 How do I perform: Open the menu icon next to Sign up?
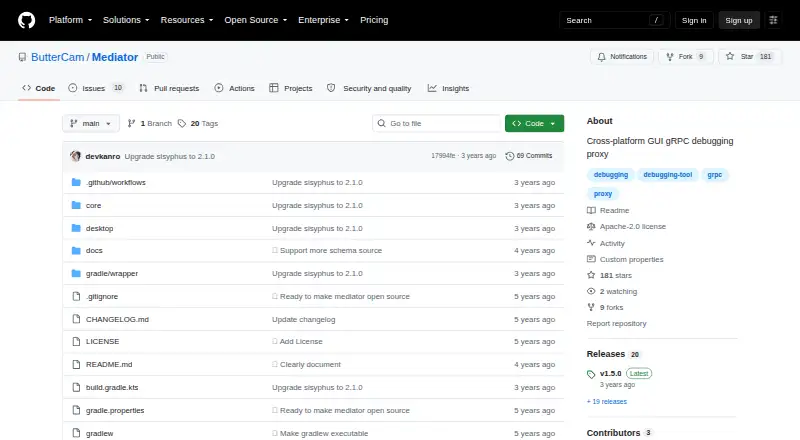click(x=773, y=20)
